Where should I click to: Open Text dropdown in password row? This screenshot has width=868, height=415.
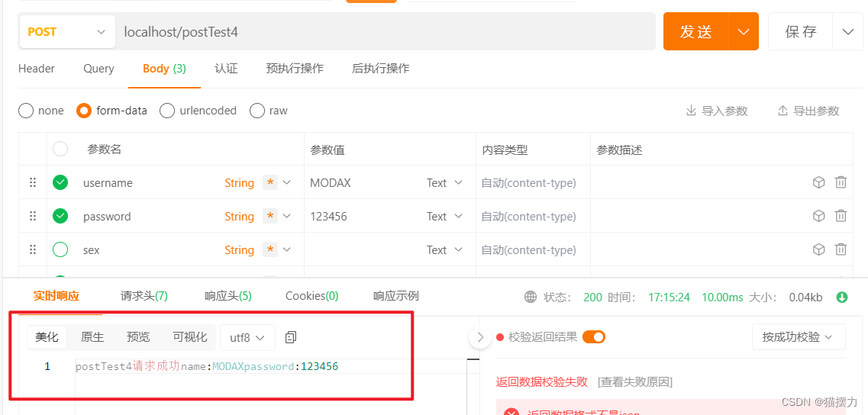click(444, 217)
